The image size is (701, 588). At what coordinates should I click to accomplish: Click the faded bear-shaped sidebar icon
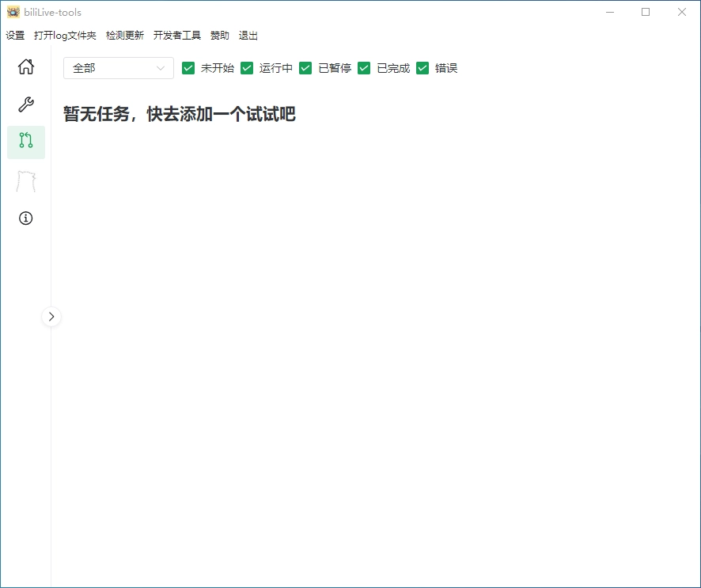click(26, 181)
